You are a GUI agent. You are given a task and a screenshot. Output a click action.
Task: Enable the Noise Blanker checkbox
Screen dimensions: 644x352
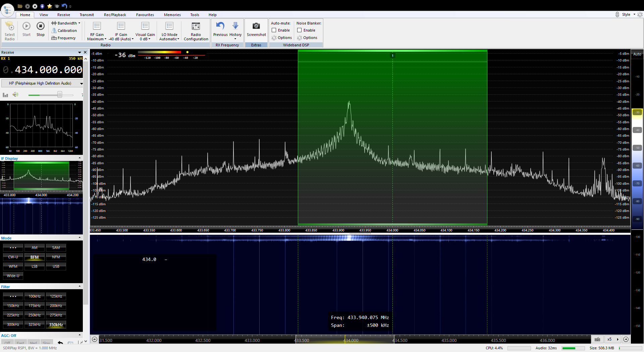[300, 30]
